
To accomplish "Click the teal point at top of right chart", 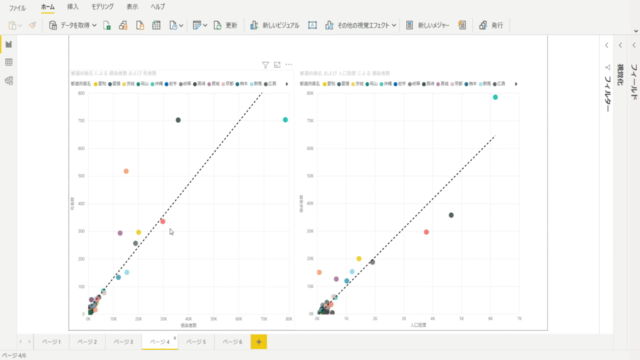I will click(x=495, y=98).
